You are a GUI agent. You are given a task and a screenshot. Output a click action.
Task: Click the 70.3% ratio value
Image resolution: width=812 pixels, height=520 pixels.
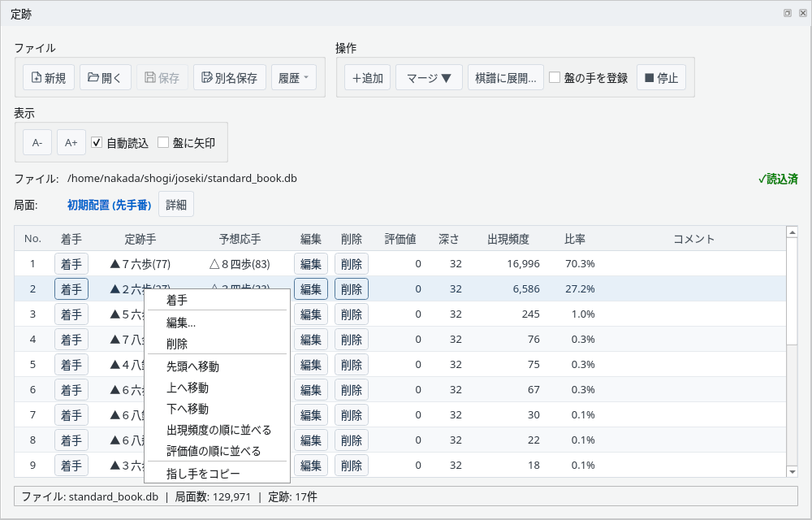[580, 263]
